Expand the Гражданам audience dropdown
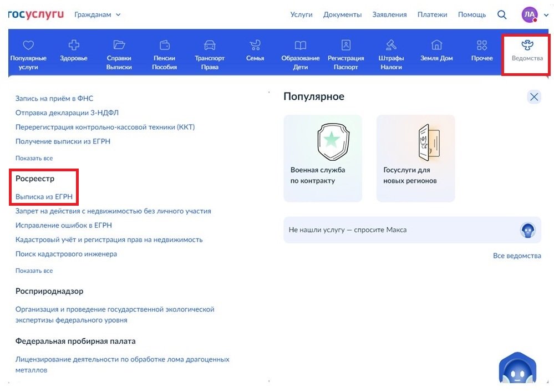Viewport: 554px width, 392px height. (98, 14)
